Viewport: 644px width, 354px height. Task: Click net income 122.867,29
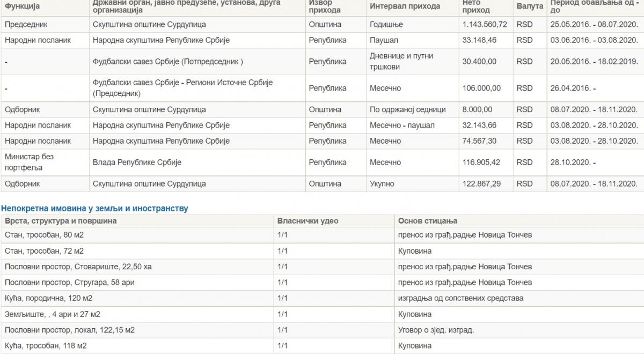(481, 183)
